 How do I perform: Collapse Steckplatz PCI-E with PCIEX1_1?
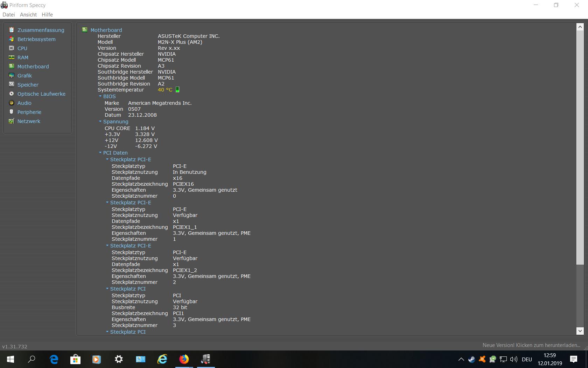(107, 202)
